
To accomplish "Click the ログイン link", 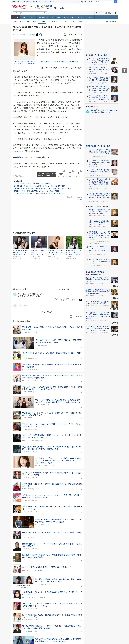I will click(x=38, y=8).
